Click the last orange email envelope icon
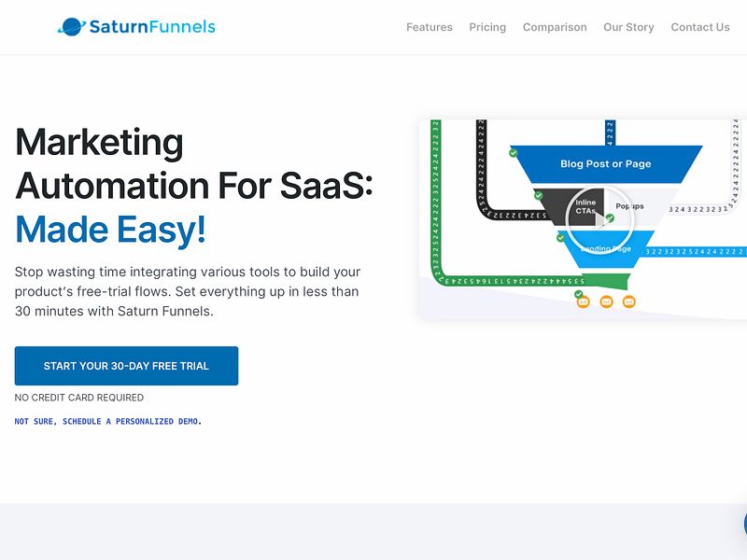 (628, 301)
